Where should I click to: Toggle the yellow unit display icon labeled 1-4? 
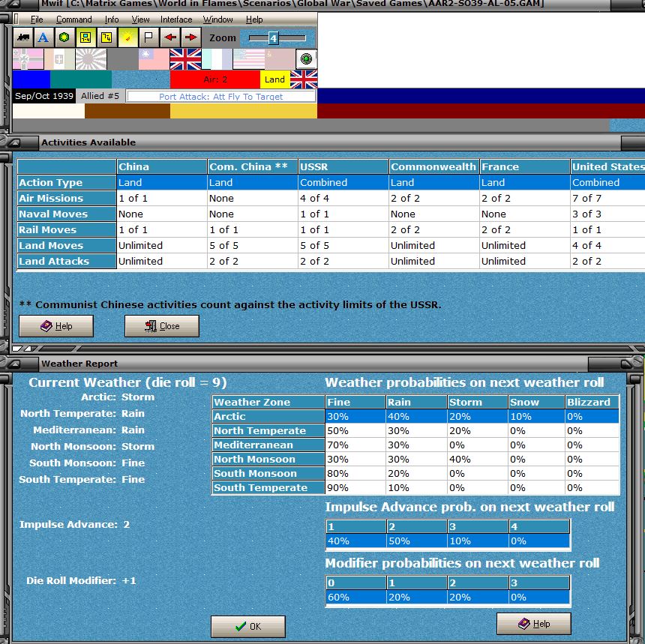point(85,37)
